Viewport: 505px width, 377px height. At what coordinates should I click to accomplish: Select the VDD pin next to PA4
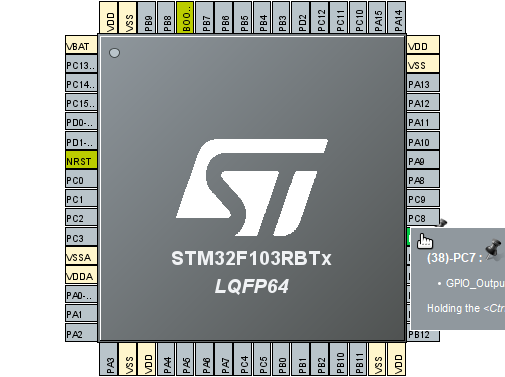(147, 359)
